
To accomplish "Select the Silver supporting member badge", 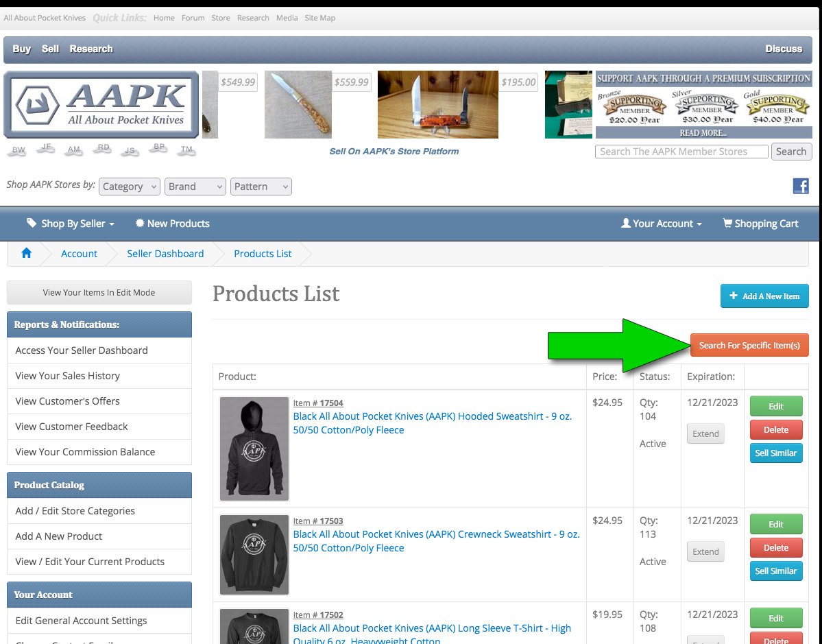I will [x=706, y=108].
